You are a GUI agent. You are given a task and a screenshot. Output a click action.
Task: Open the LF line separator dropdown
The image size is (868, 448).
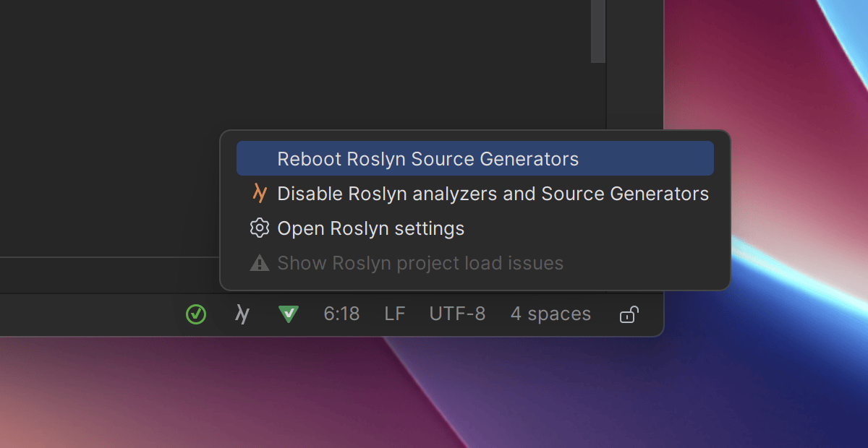[x=395, y=314]
